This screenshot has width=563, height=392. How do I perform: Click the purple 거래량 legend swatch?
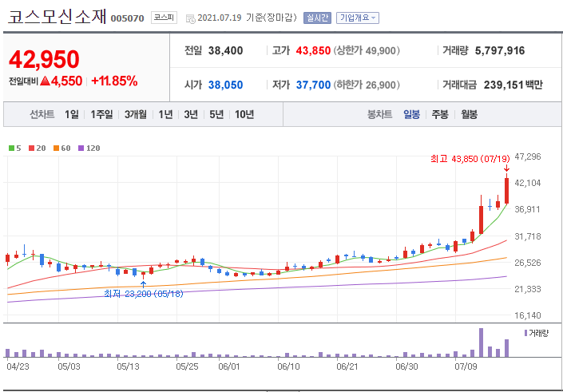526,333
